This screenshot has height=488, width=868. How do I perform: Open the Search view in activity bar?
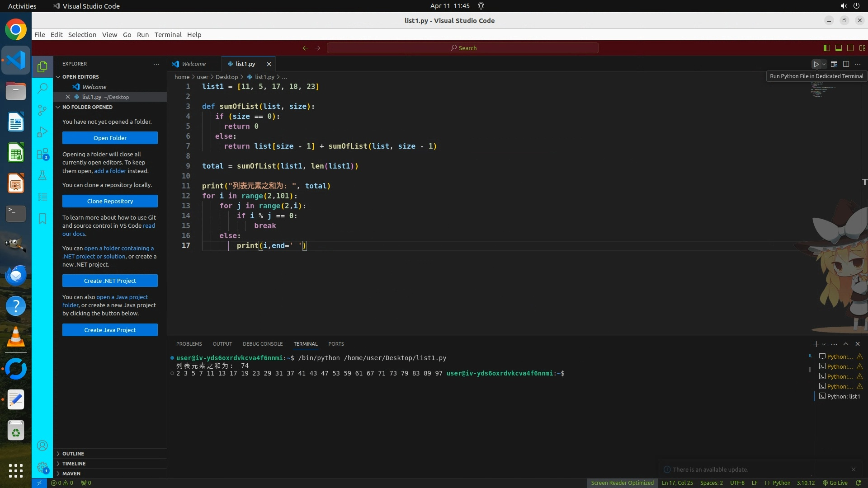[42, 88]
